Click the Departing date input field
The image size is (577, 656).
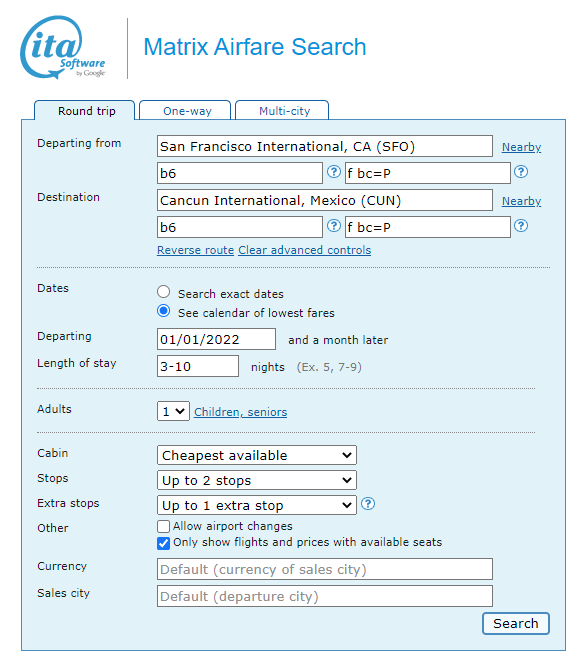tap(216, 339)
